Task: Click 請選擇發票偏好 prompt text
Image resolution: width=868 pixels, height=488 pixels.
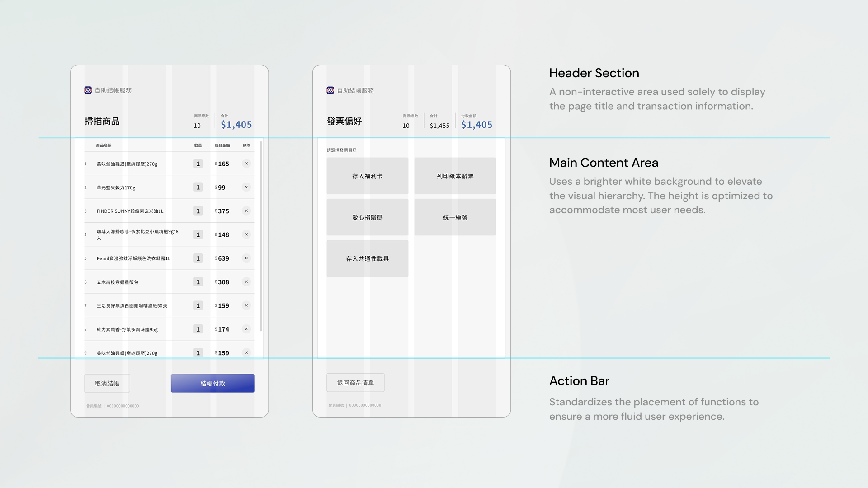Action: (342, 150)
